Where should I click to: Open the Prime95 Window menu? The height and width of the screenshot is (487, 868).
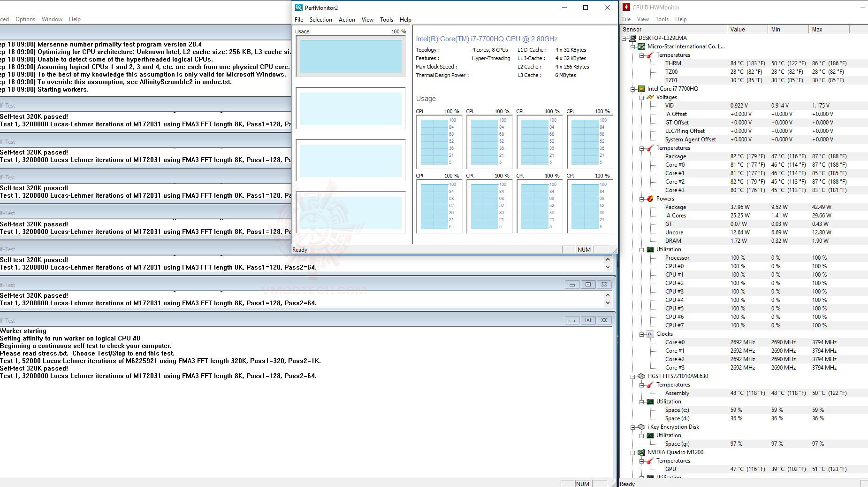tap(52, 19)
